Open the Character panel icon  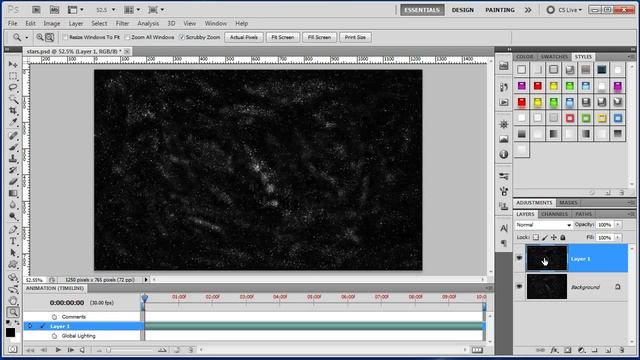(x=504, y=229)
